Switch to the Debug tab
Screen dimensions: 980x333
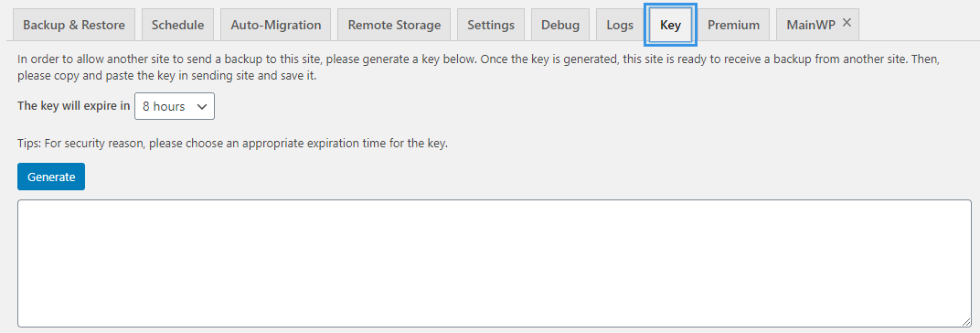[560, 25]
